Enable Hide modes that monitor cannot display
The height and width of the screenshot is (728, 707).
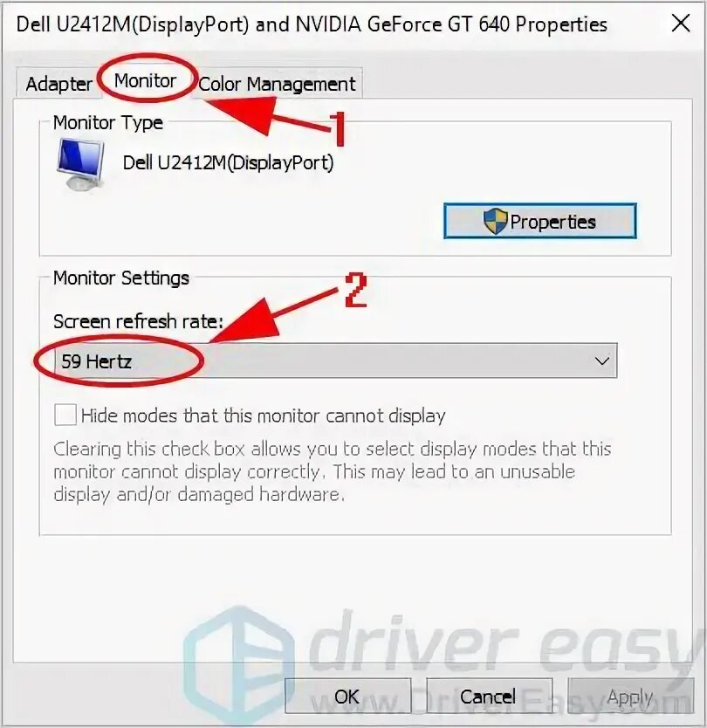click(x=65, y=415)
